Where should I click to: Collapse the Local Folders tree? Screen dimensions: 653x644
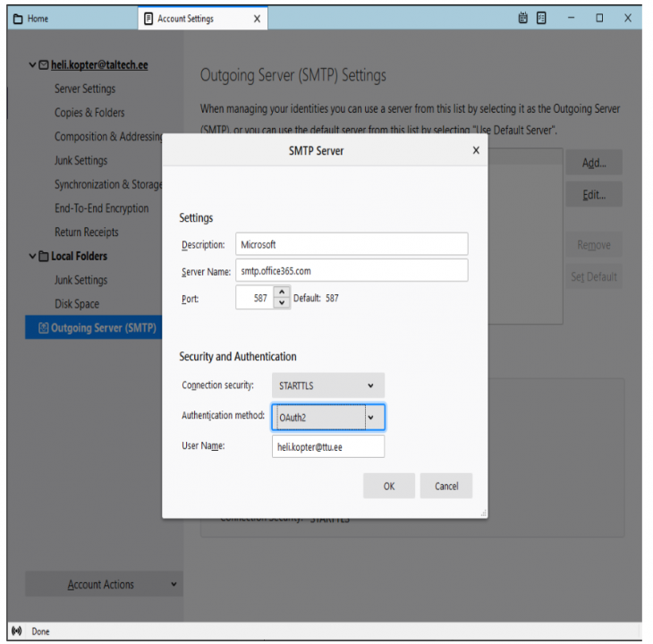click(x=32, y=256)
